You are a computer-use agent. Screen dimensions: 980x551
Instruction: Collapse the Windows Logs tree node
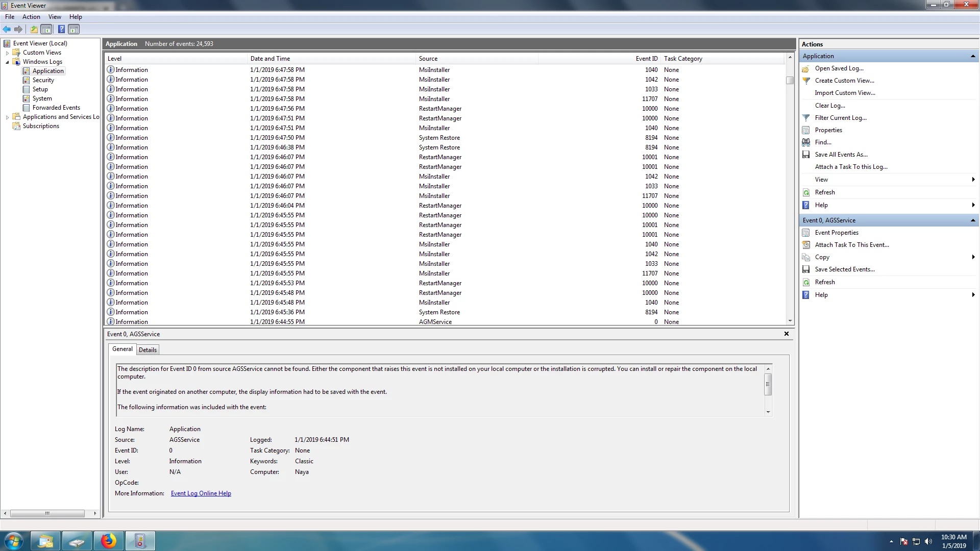click(x=7, y=62)
